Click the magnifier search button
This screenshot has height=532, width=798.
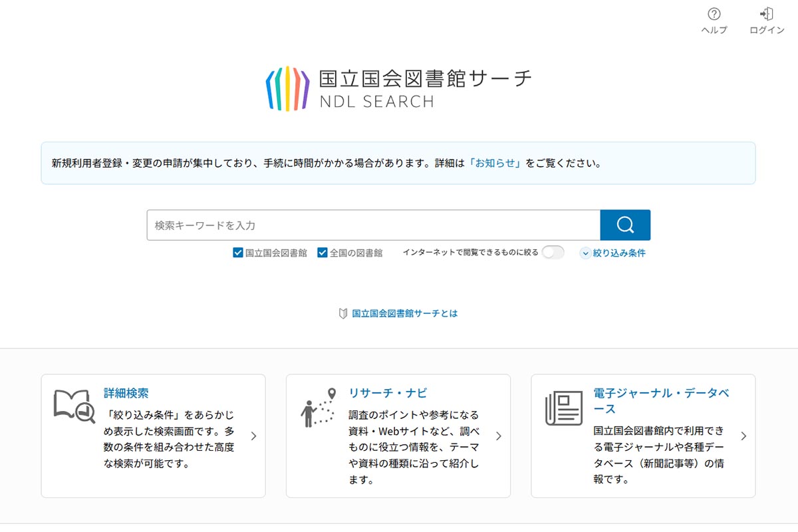point(625,225)
